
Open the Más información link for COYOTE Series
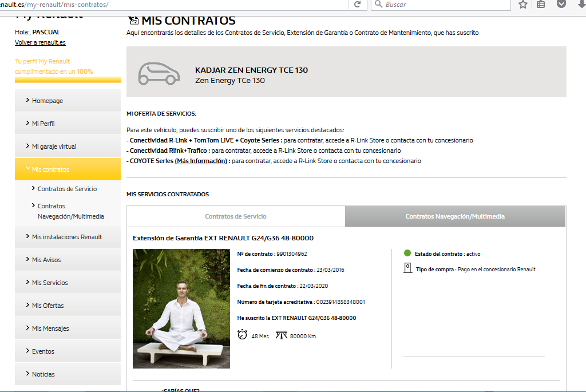(x=201, y=161)
